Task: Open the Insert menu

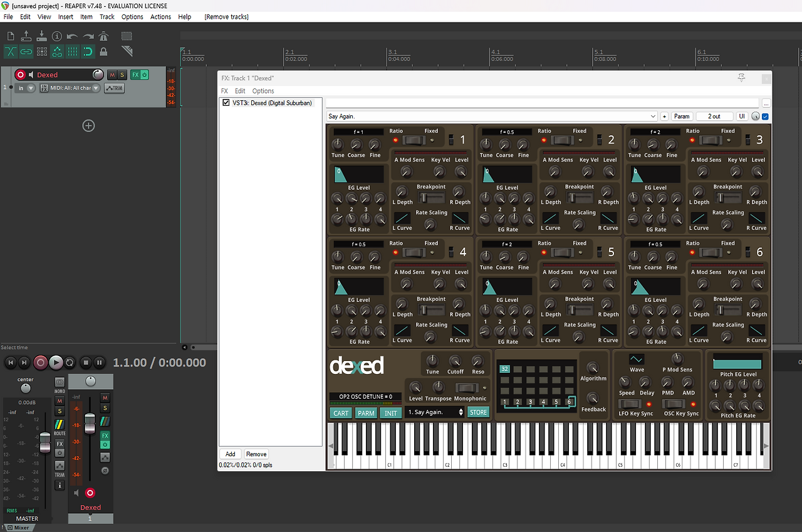Action: [x=66, y=17]
